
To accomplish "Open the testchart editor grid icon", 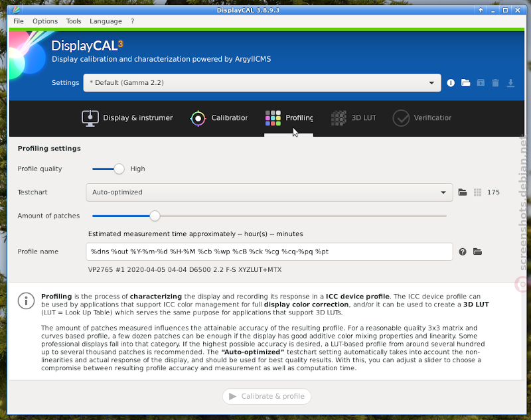I will (x=477, y=192).
